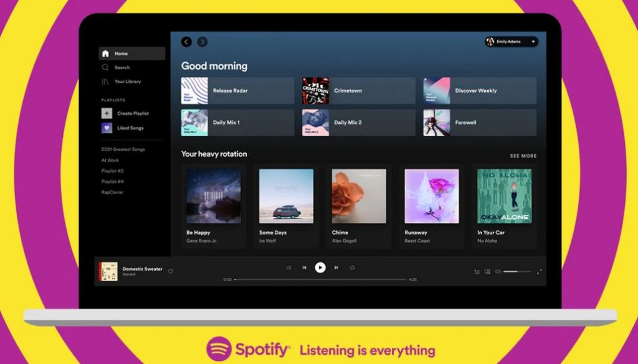The height and width of the screenshot is (364, 638).
Task: Open the play queue icon
Action: tap(477, 271)
